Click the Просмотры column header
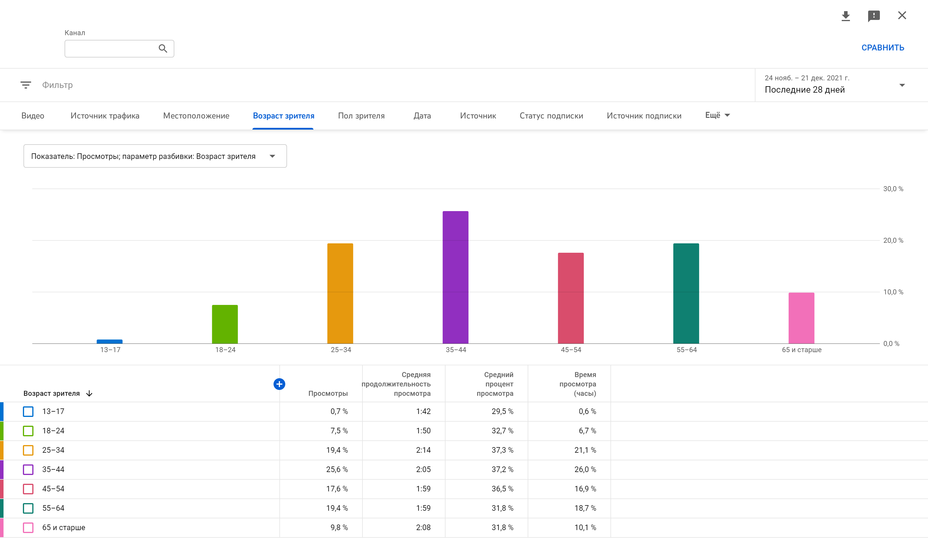 (328, 393)
